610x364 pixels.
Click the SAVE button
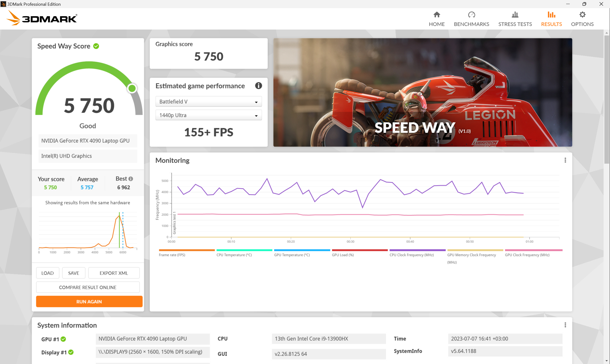(74, 273)
